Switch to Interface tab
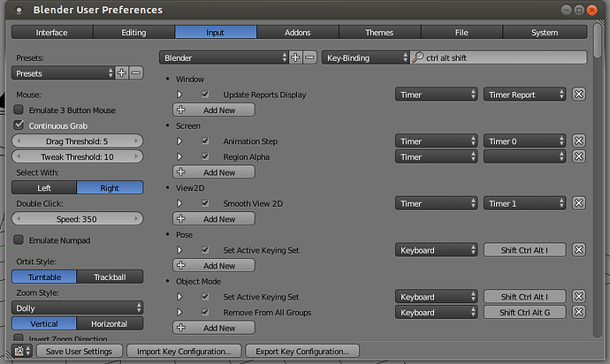610x364 pixels. 52,32
